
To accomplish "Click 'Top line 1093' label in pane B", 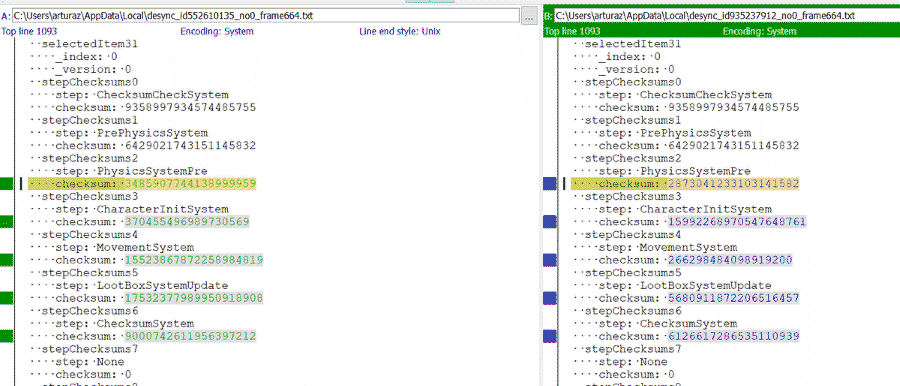I will pos(572,32).
